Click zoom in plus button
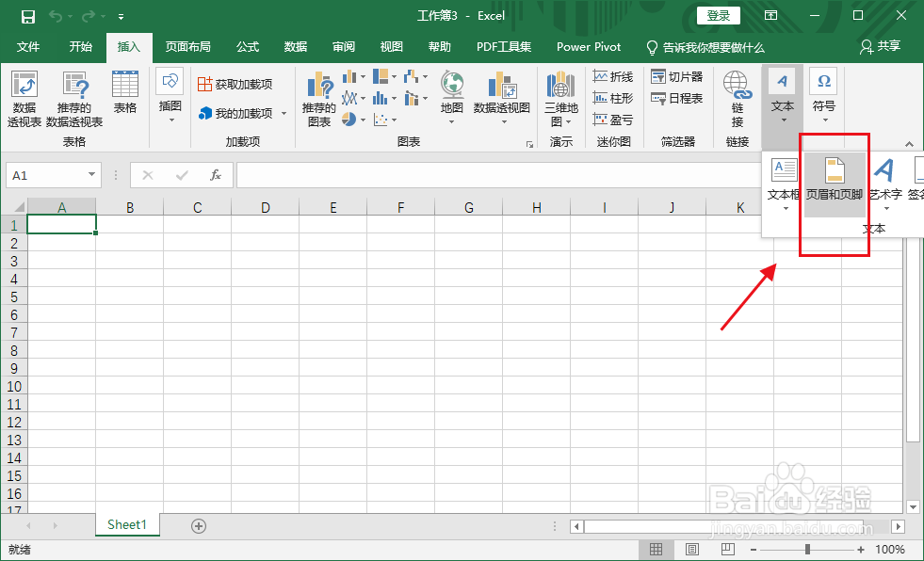The height and width of the screenshot is (561, 924). (x=861, y=550)
